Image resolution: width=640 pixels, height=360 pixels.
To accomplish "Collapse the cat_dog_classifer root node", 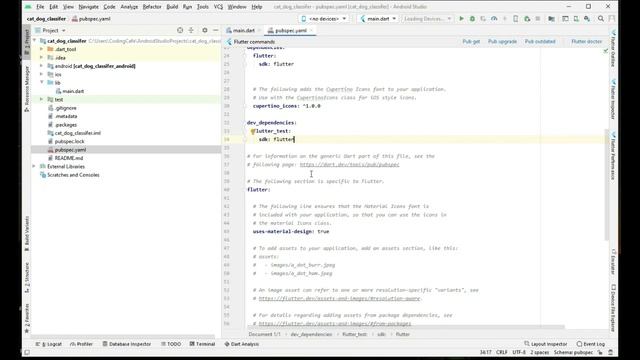I will [x=35, y=41].
